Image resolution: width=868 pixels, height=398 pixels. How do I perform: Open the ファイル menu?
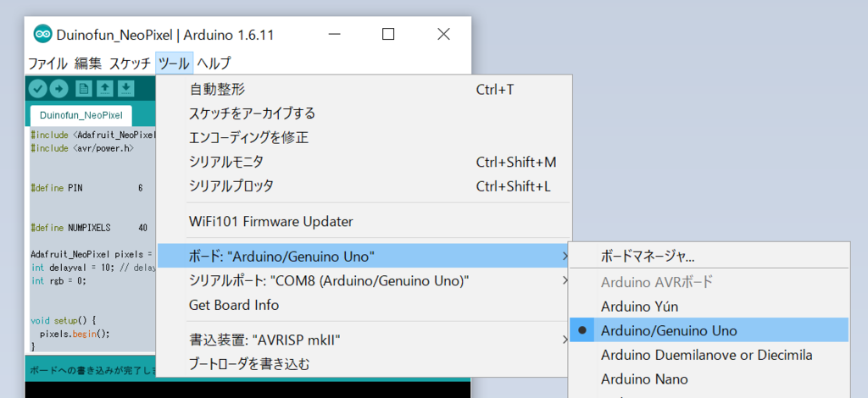(x=47, y=63)
